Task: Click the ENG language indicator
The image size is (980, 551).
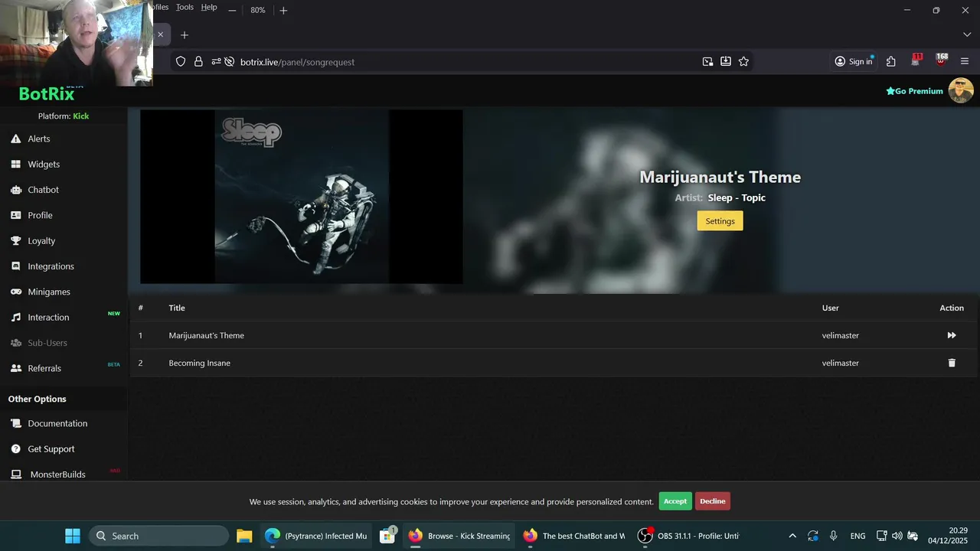Action: (x=857, y=536)
